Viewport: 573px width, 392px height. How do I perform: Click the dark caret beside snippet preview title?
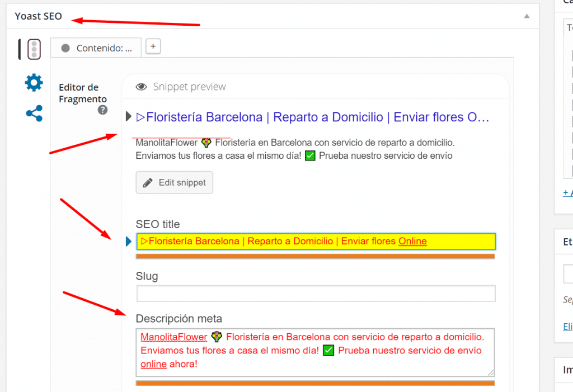click(129, 117)
